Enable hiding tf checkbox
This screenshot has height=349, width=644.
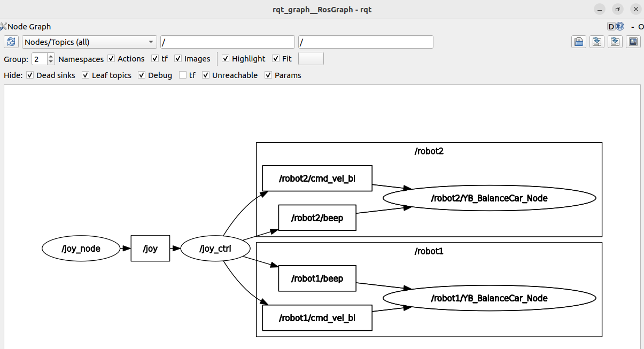183,75
